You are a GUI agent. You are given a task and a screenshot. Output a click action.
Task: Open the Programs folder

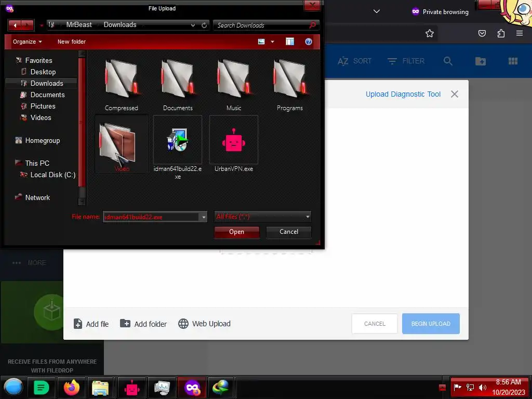pos(290,85)
